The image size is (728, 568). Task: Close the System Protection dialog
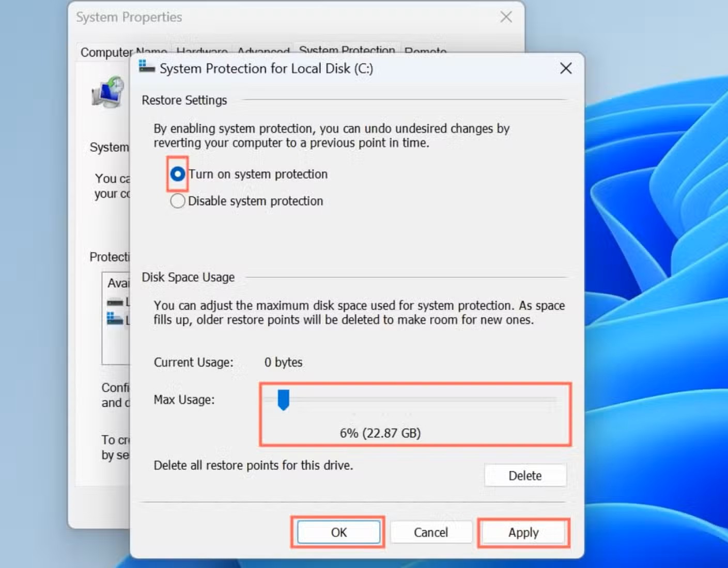coord(566,68)
